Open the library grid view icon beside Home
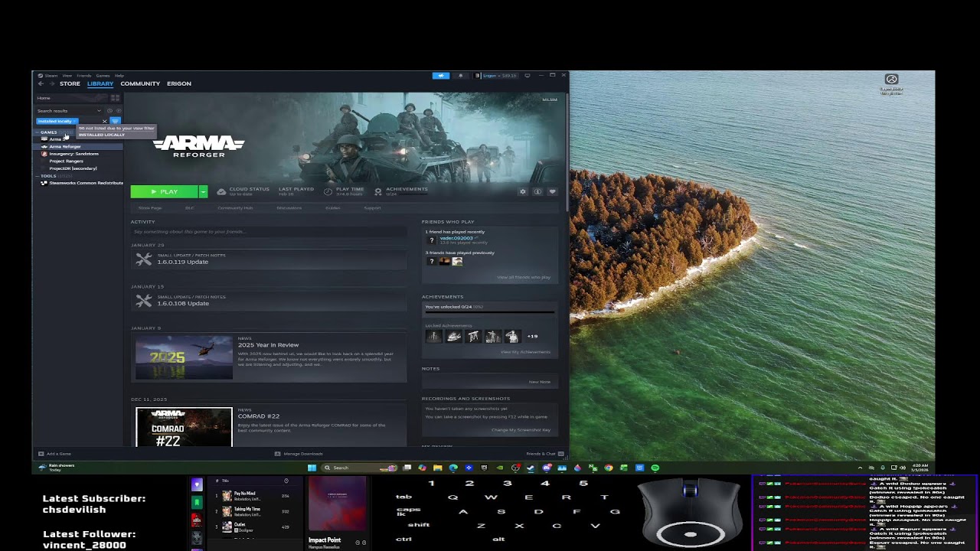Viewport: 980px width, 551px height. point(115,98)
